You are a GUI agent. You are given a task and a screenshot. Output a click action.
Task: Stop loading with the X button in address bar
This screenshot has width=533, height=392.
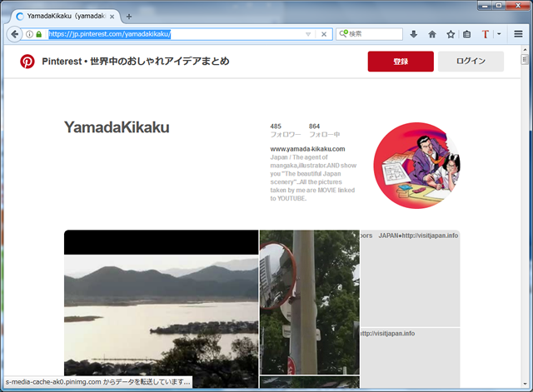click(324, 34)
